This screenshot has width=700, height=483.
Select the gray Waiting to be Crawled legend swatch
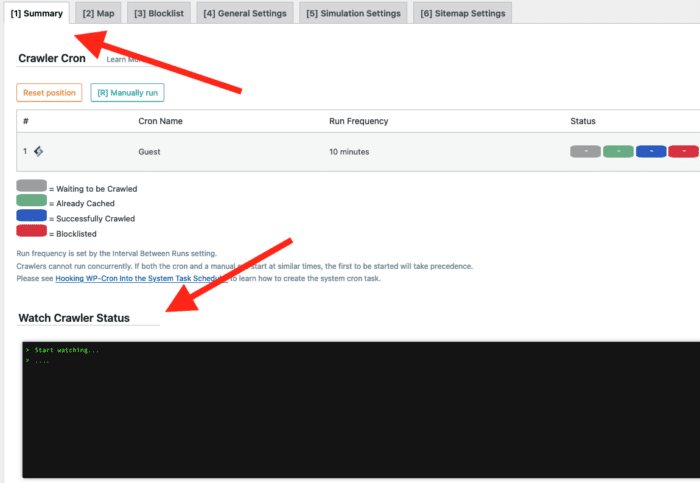[x=31, y=187]
